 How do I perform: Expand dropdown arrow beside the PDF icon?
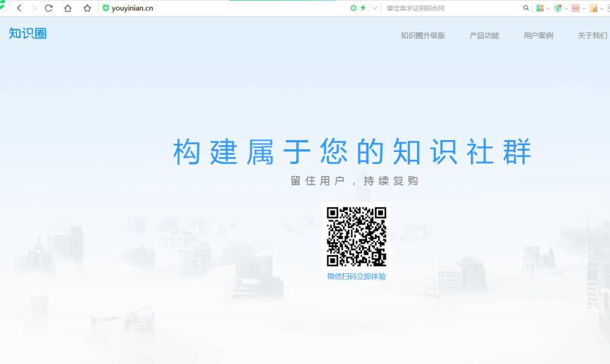pos(583,8)
